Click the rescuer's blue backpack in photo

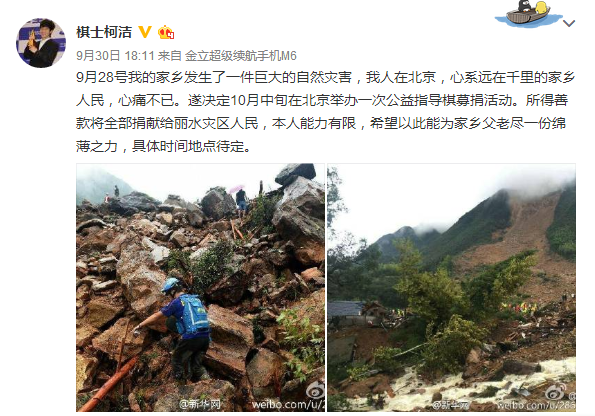coord(194,314)
